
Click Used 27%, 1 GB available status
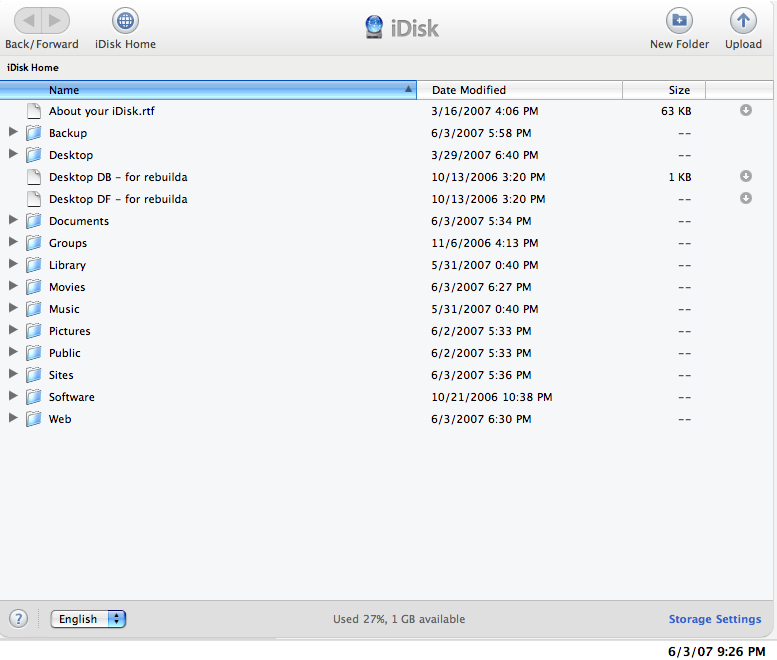click(x=399, y=619)
